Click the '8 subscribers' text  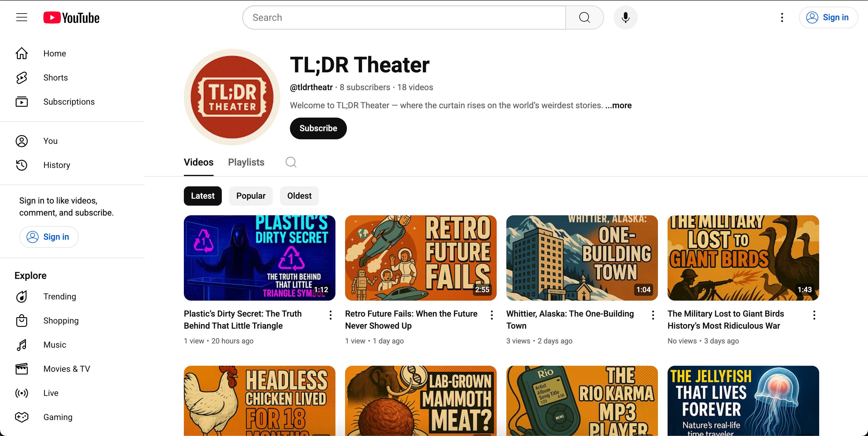point(365,87)
